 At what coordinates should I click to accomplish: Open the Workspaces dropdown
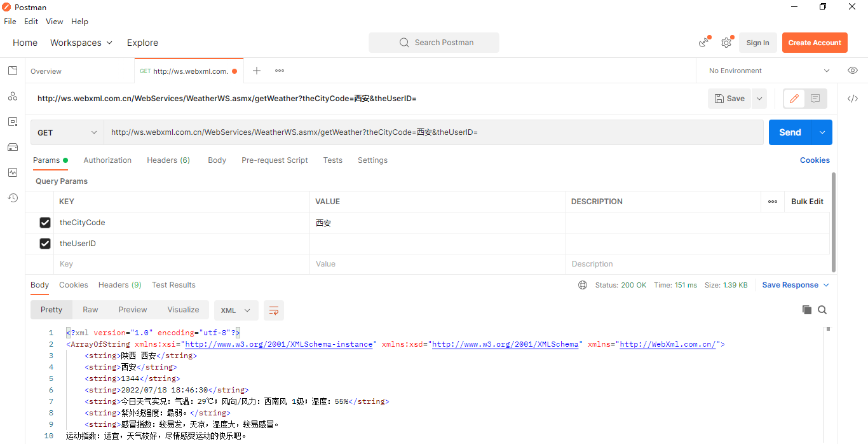(x=81, y=43)
